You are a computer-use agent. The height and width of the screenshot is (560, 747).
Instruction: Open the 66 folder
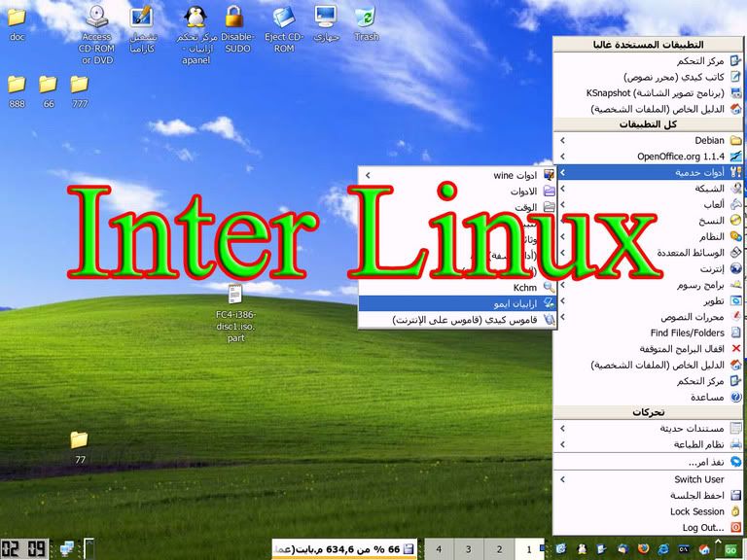48,92
